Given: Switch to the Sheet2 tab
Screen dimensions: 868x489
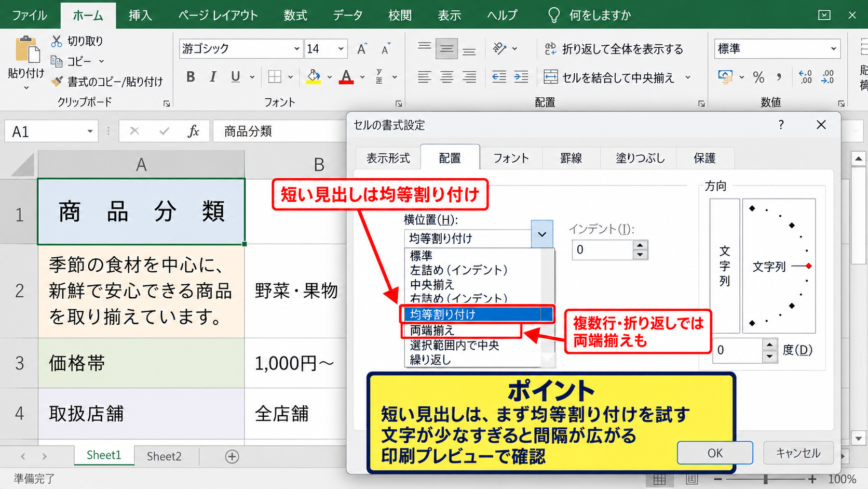Looking at the screenshot, I should click(x=164, y=456).
